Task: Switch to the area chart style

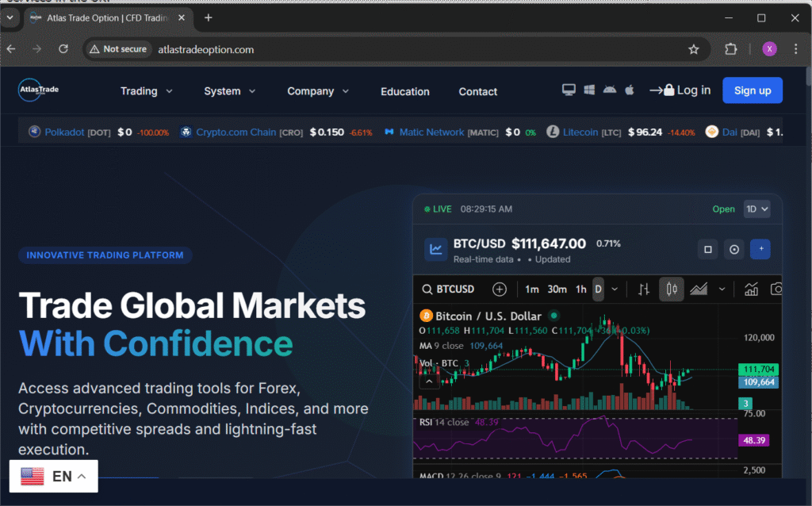Action: point(699,289)
